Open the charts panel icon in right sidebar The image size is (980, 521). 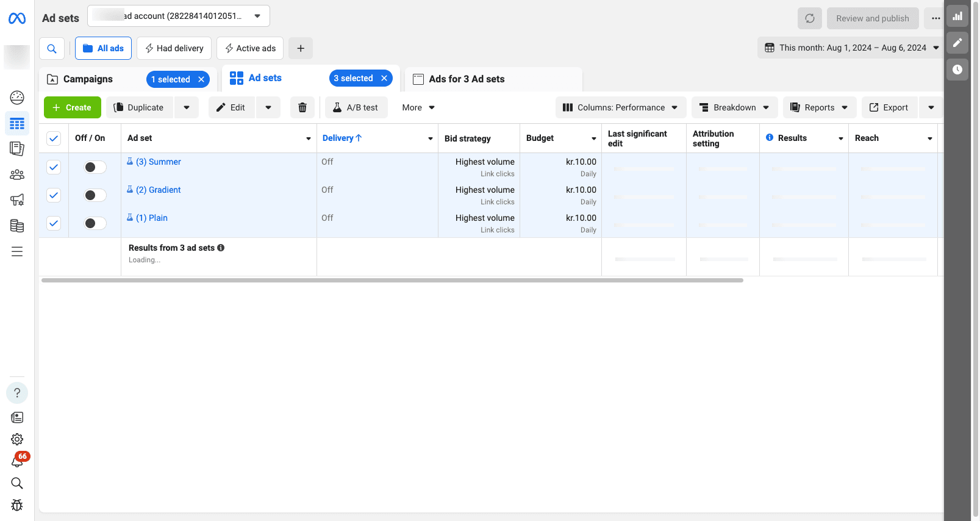(x=957, y=16)
